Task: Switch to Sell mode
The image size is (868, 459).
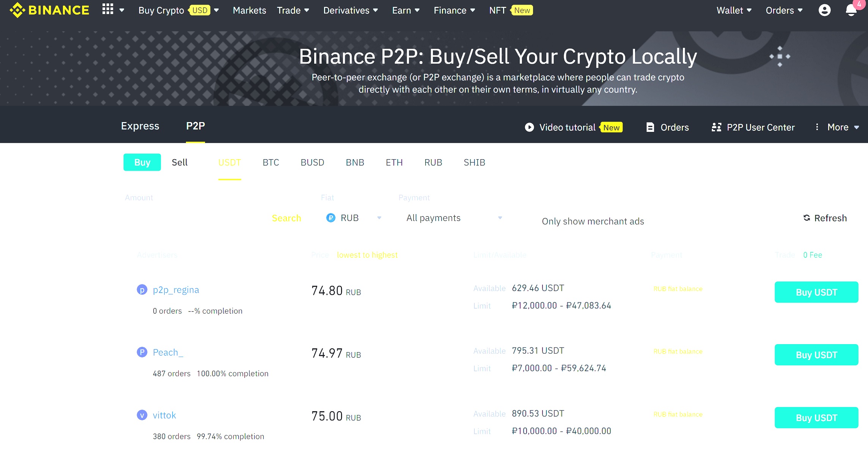Action: coord(179,162)
